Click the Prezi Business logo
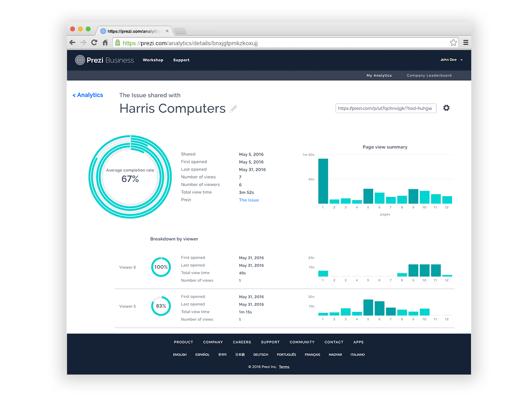532x403 pixels. click(x=104, y=60)
